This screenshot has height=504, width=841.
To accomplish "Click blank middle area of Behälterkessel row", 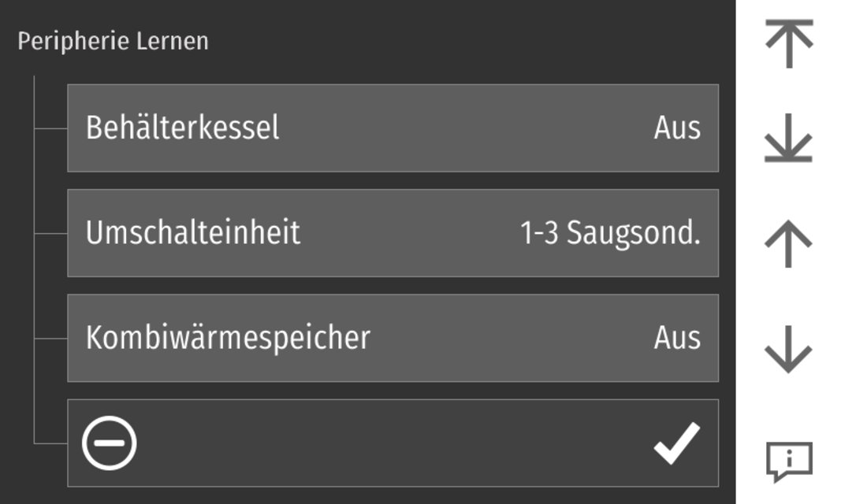I will pyautogui.click(x=465, y=128).
